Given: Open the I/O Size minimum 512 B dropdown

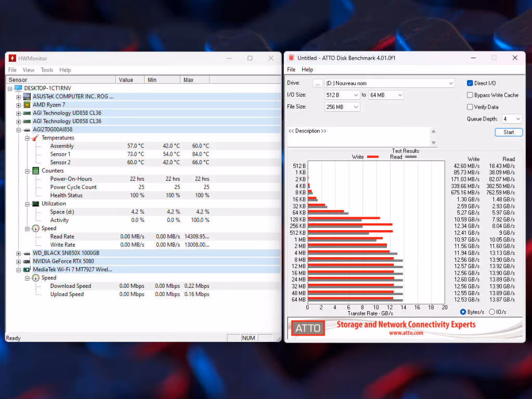Looking at the screenshot, I should 342,95.
